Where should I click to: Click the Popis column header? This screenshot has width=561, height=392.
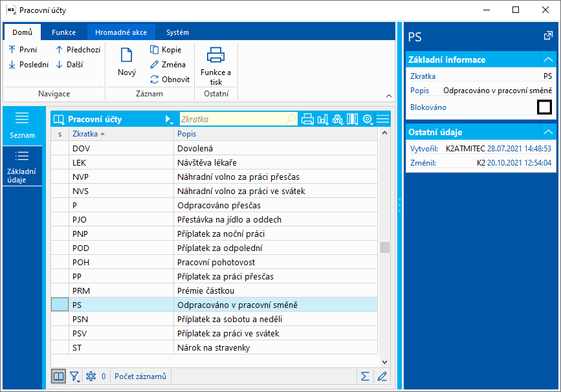click(x=276, y=134)
